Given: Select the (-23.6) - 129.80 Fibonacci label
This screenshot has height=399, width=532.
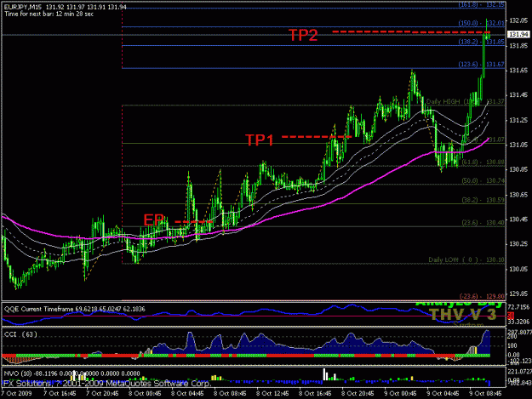Looking at the screenshot, I should [482, 296].
